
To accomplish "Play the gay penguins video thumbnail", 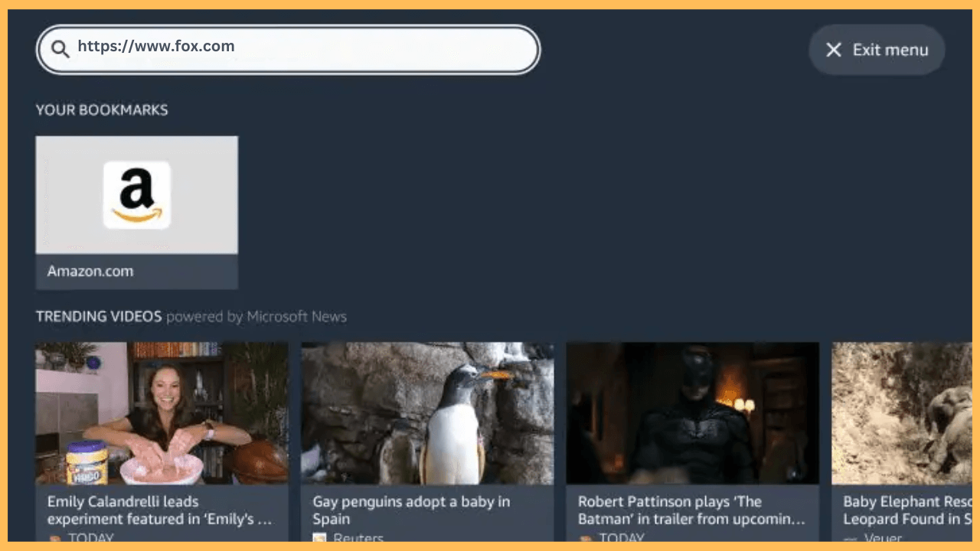I will click(x=426, y=413).
